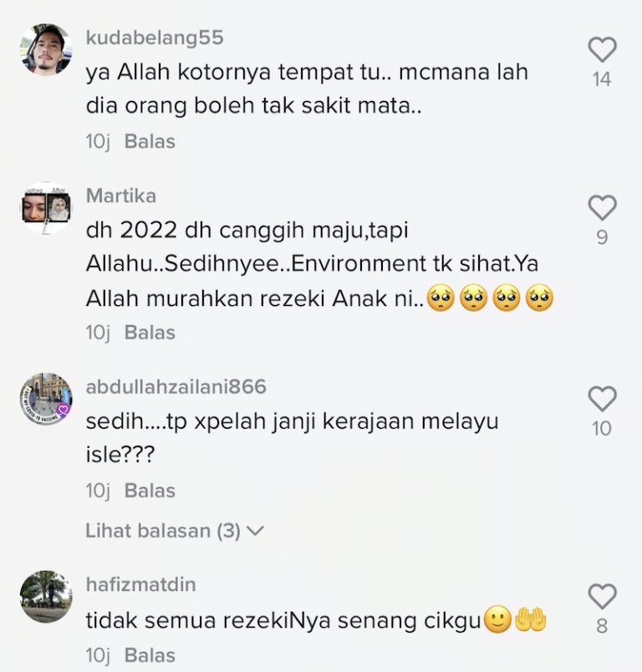The height and width of the screenshot is (672, 642).
Task: Visit abdullahzailani866 username link
Action: 176,387
